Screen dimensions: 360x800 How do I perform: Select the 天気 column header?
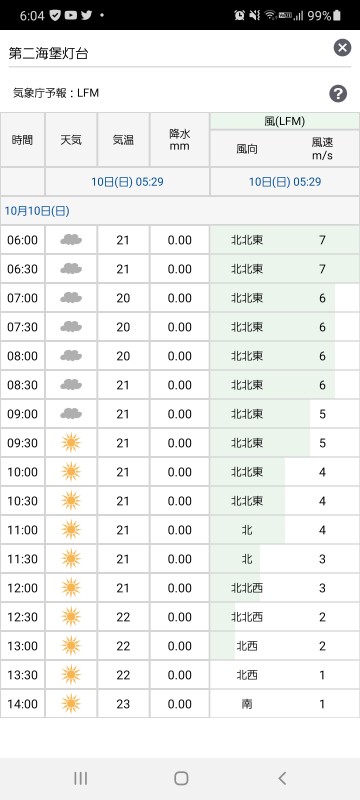pyautogui.click(x=71, y=140)
